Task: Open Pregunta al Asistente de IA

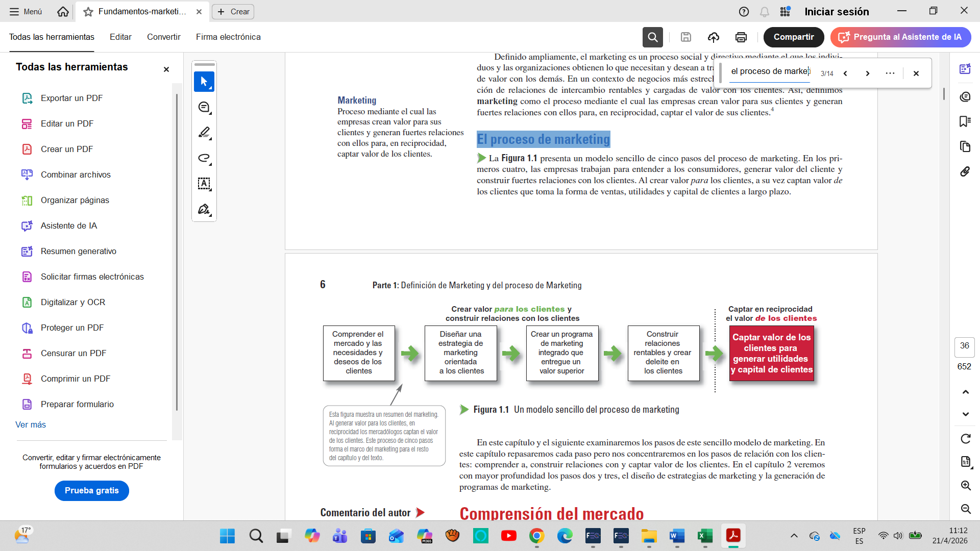Action: (901, 37)
